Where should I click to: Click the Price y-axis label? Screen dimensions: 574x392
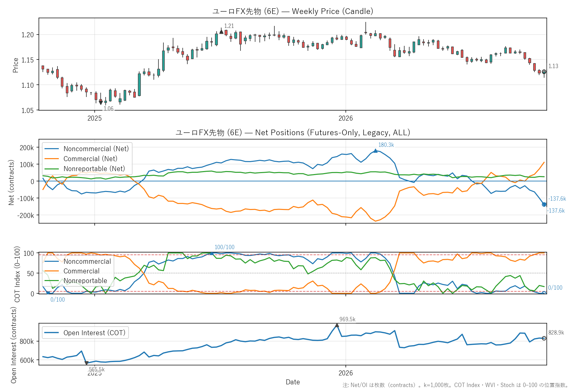(16, 65)
